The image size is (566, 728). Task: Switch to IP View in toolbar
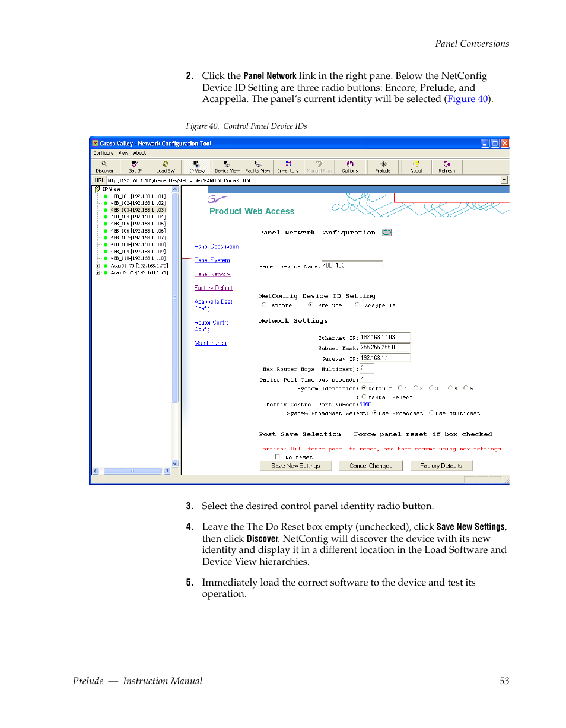(x=197, y=166)
